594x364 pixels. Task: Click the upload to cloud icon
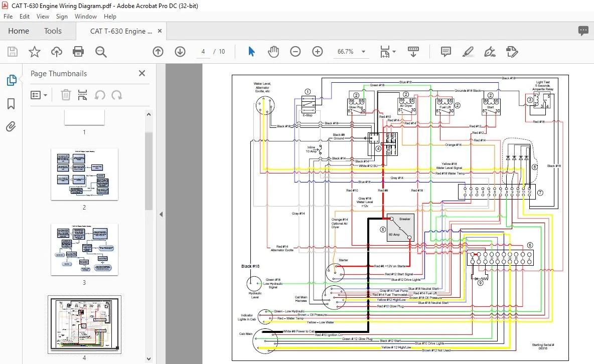point(57,52)
